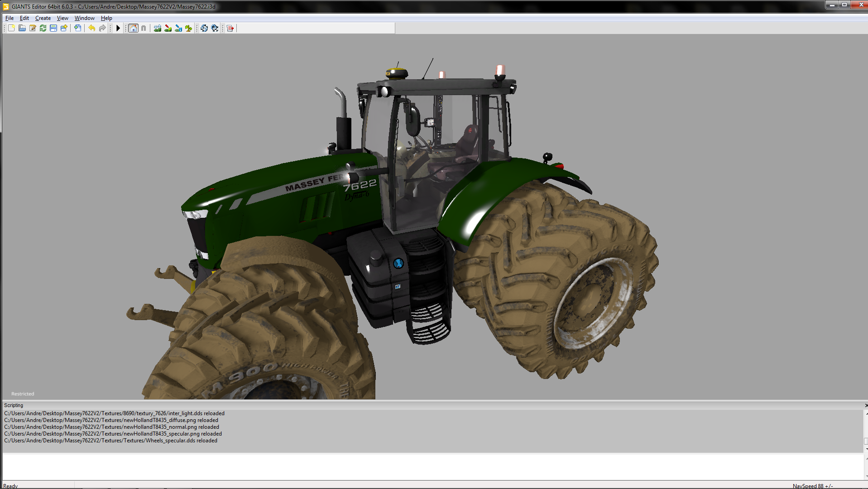Click the New file icon
Screen dimensions: 868x489
click(11, 28)
